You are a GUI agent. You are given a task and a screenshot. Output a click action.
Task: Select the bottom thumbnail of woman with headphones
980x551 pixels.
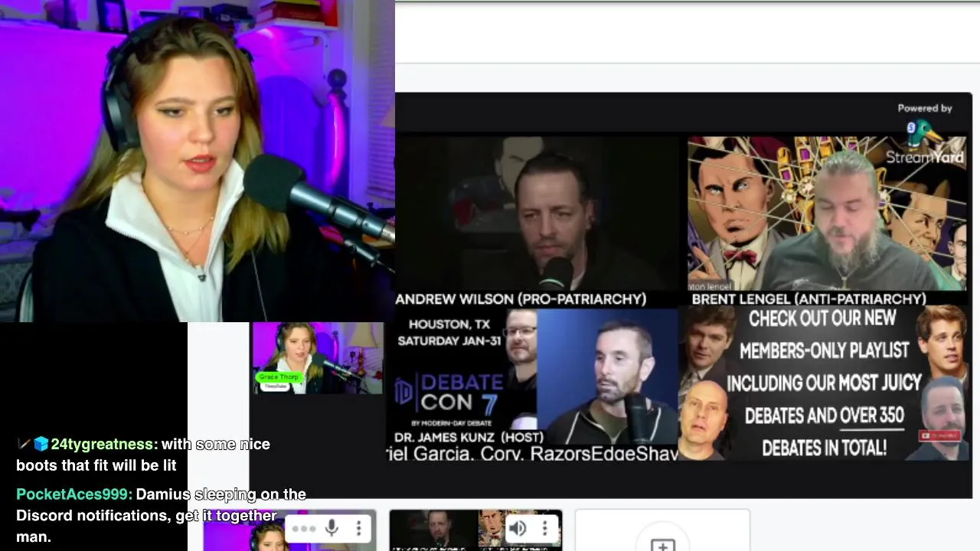coord(290,530)
